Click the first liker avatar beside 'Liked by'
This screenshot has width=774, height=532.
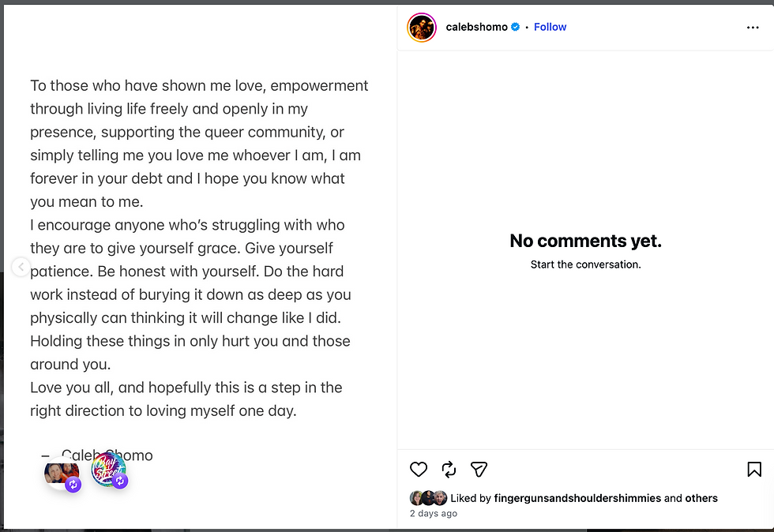click(x=415, y=498)
